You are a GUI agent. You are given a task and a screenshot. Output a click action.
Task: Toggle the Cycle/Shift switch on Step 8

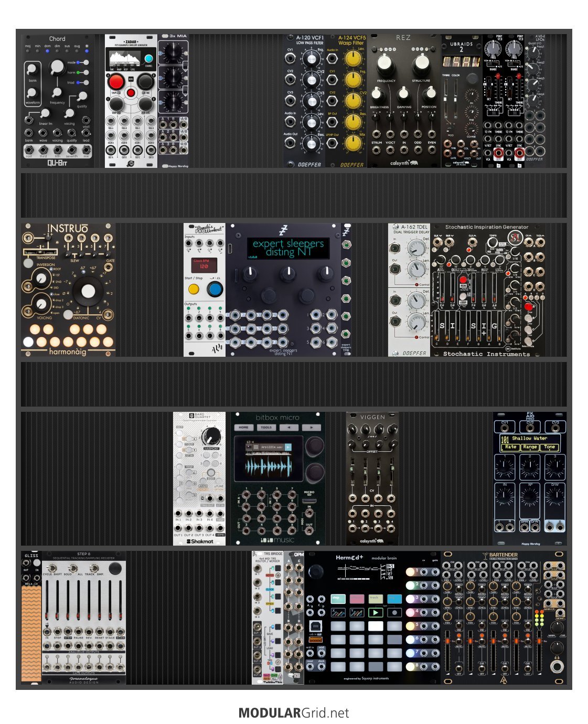coord(52,568)
